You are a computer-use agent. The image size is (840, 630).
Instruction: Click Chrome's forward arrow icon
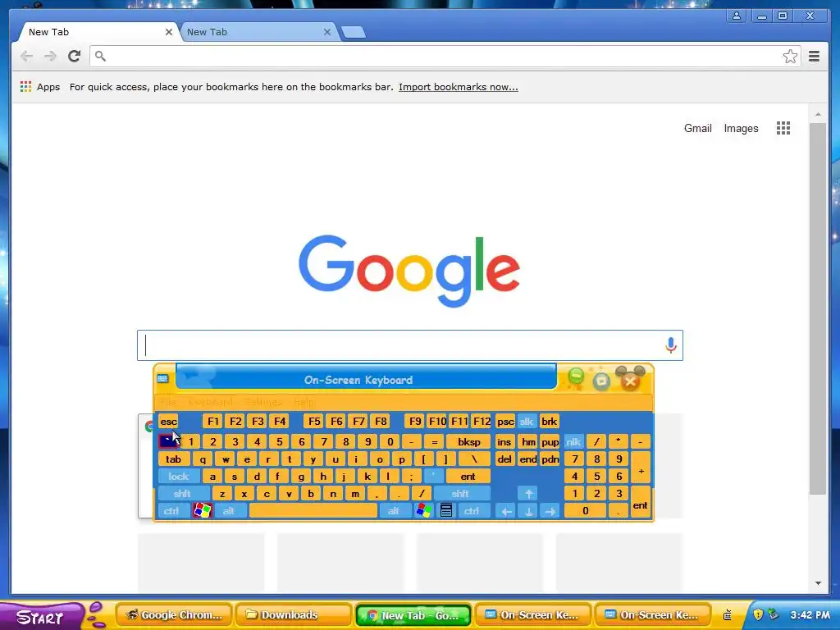[50, 56]
